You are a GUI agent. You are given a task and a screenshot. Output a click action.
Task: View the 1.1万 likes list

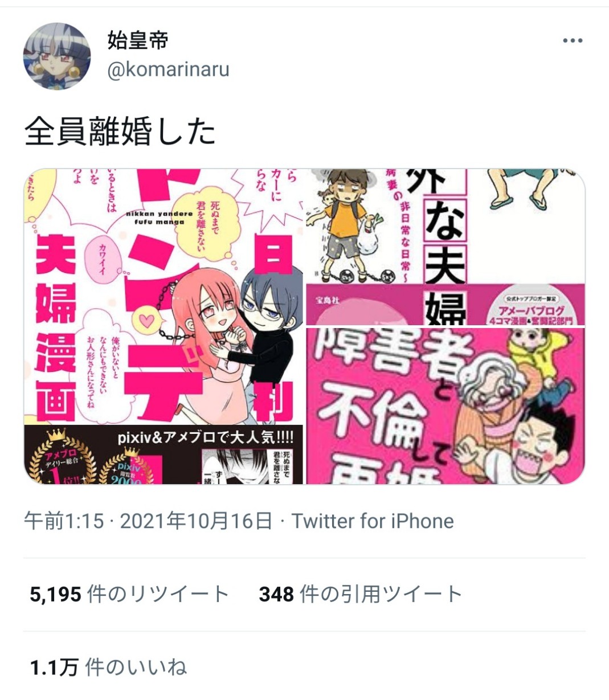(108, 667)
